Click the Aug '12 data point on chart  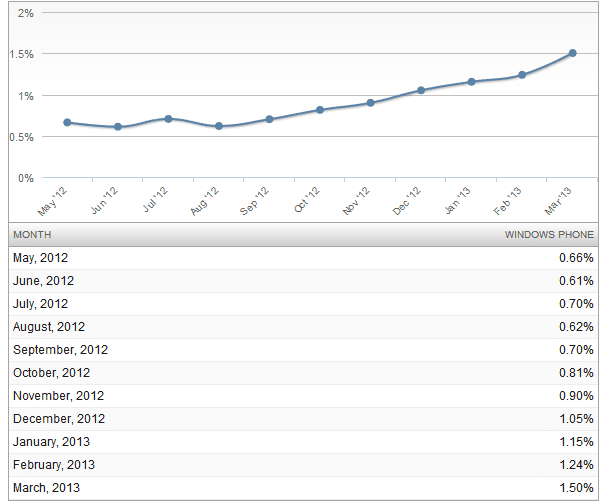point(219,126)
